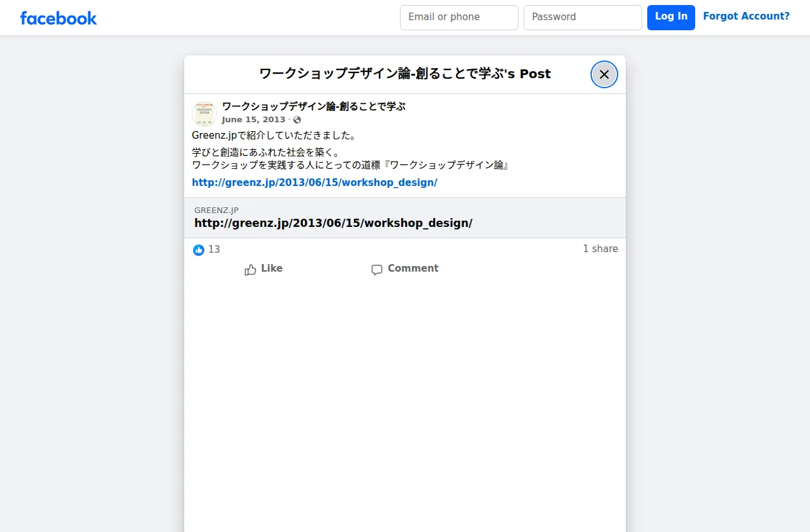The height and width of the screenshot is (532, 810).
Task: View the 1 share count
Action: pos(601,249)
